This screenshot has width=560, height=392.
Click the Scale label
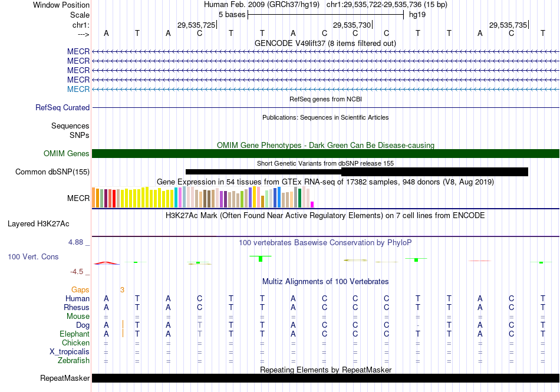80,15
